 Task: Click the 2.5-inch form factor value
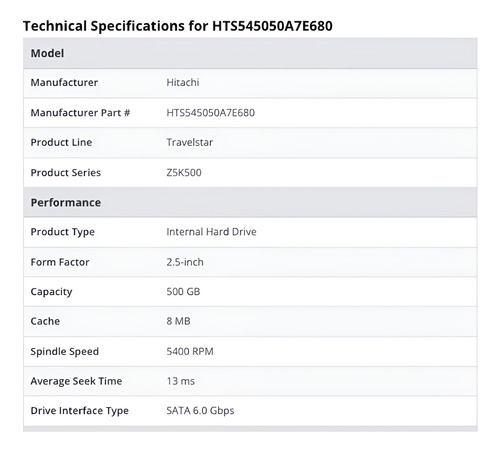click(185, 262)
